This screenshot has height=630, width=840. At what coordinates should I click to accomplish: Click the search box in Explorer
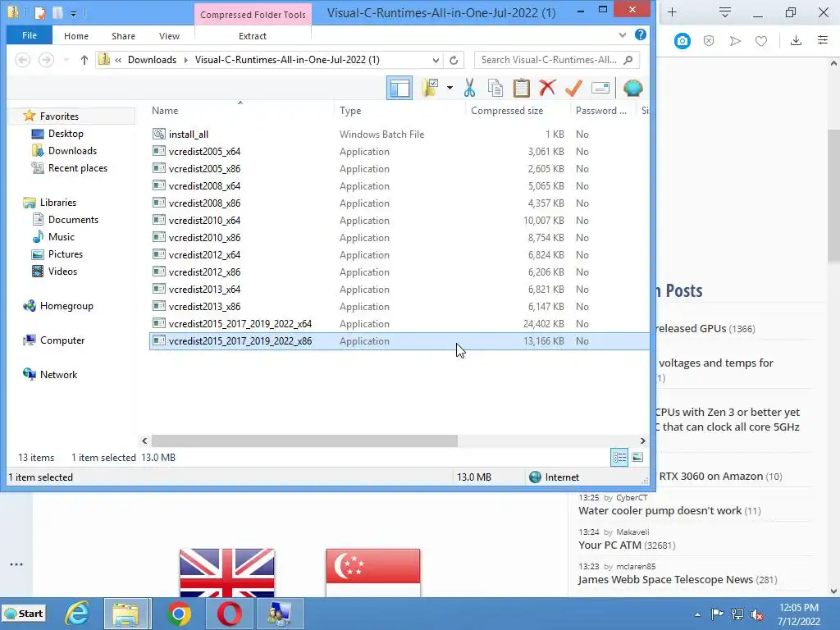coord(557,60)
